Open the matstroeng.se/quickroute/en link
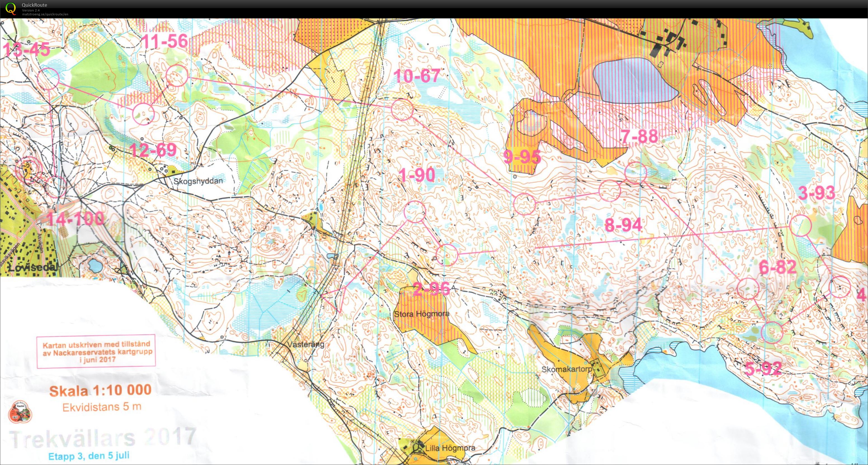868x465 pixels. point(45,14)
